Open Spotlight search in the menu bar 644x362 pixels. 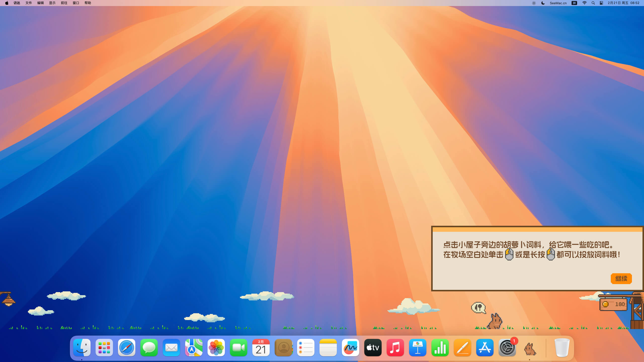(593, 3)
